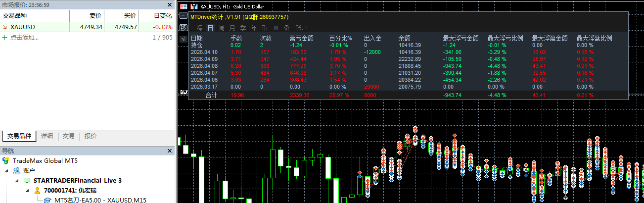Click the 2026.04.10 date row
This screenshot has width=644, height=203.
coord(204,52)
